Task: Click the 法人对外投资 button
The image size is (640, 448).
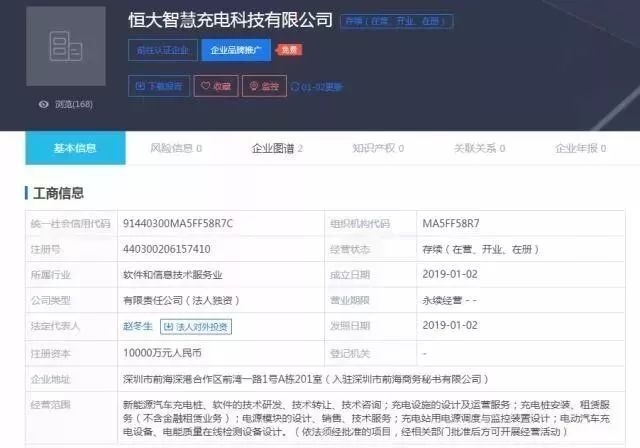Action: coord(196,327)
